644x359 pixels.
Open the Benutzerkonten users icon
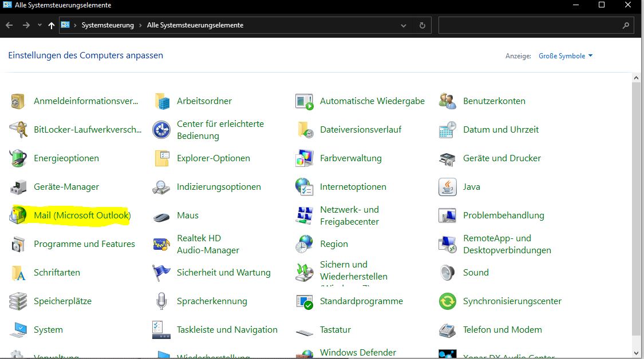[447, 101]
